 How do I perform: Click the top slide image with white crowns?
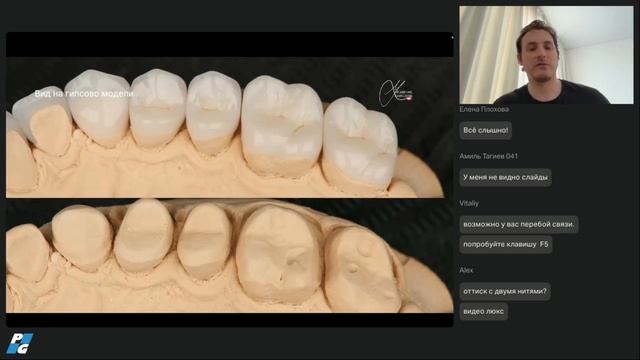(x=229, y=128)
